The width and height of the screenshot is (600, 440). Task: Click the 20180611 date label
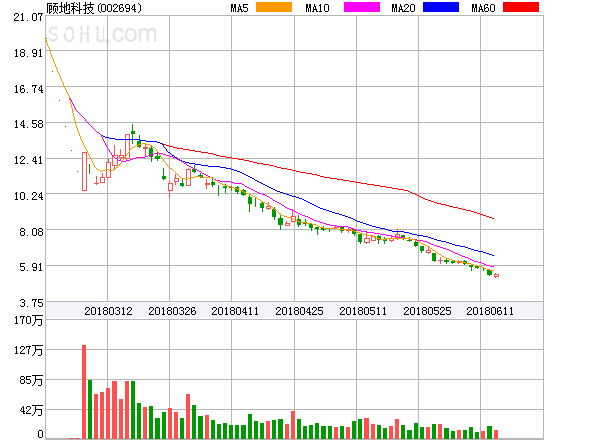click(x=490, y=311)
